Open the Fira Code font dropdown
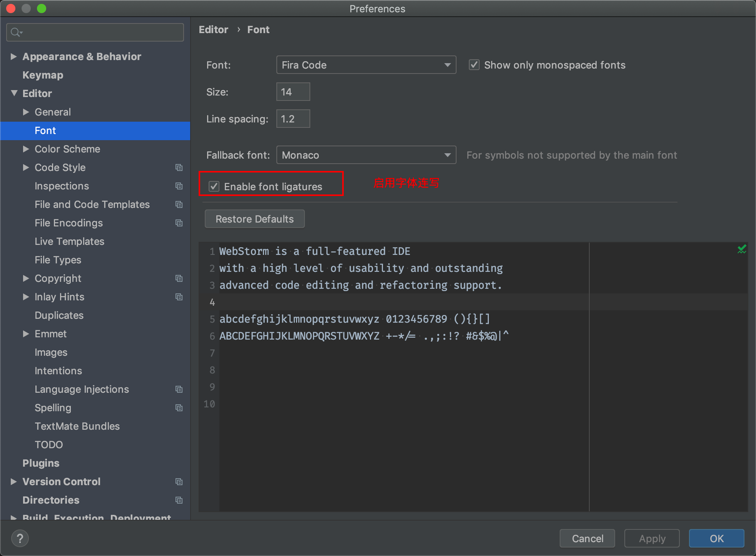 tap(366, 65)
